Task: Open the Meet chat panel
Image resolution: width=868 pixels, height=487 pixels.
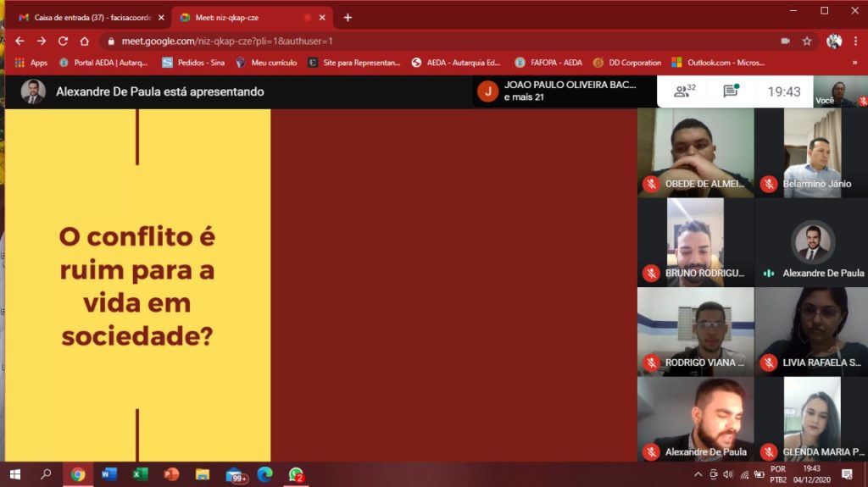Action: tap(730, 91)
